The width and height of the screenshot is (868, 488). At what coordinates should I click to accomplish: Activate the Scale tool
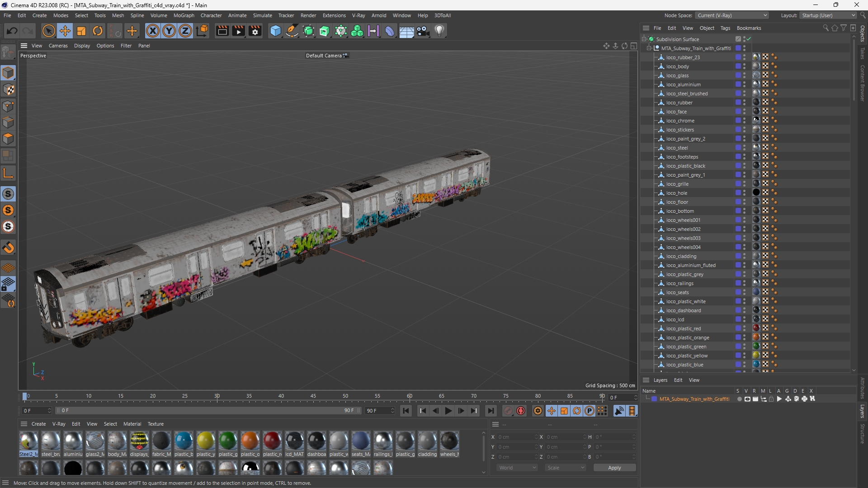pyautogui.click(x=81, y=31)
